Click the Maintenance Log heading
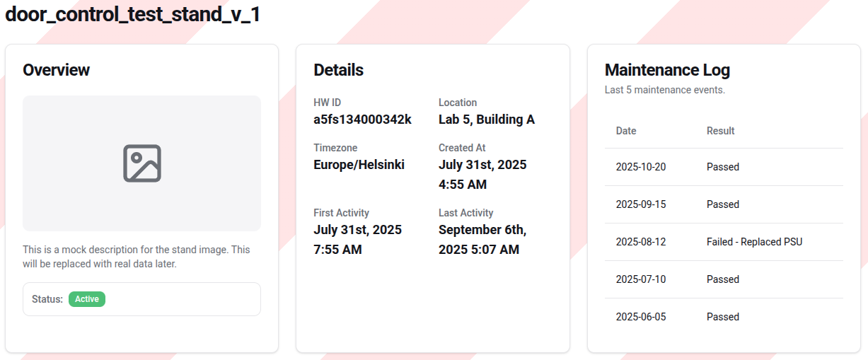The width and height of the screenshot is (868, 360). pyautogui.click(x=667, y=70)
